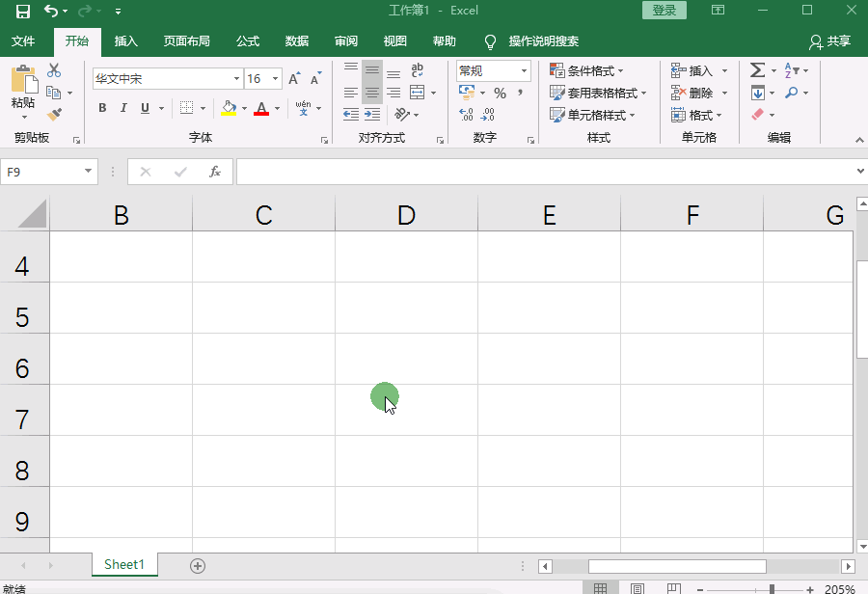Image resolution: width=868 pixels, height=594 pixels.
Task: Open the 文件 File menu
Action: click(x=23, y=40)
